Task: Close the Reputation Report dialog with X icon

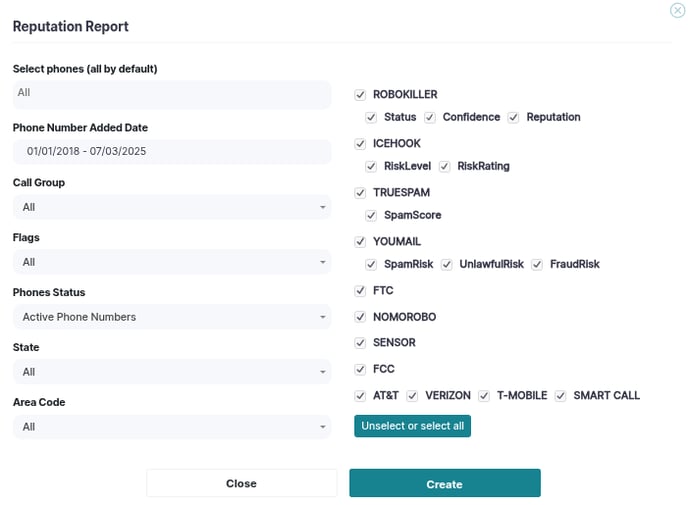Action: 677,10
